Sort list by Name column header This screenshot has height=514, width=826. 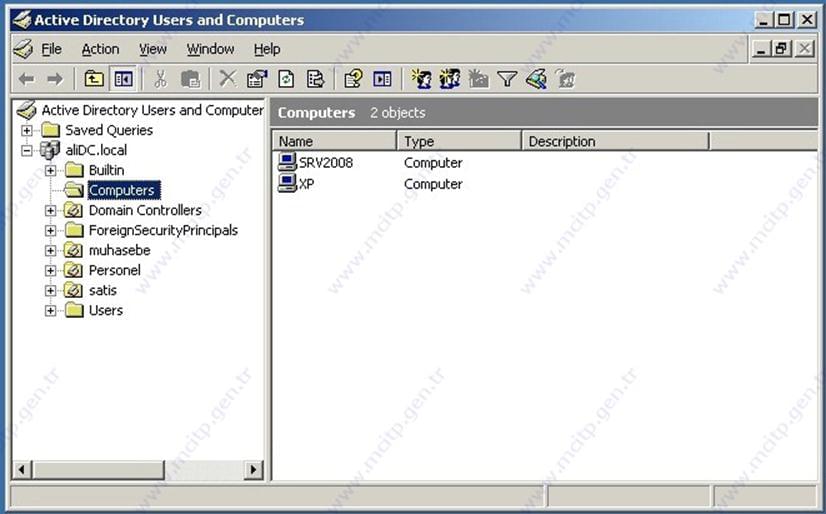coord(334,141)
